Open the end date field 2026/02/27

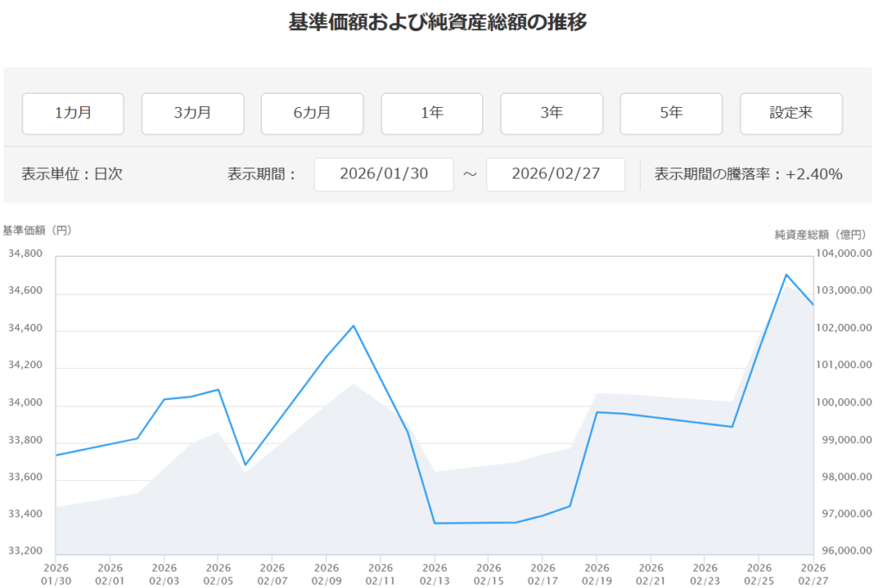555,174
